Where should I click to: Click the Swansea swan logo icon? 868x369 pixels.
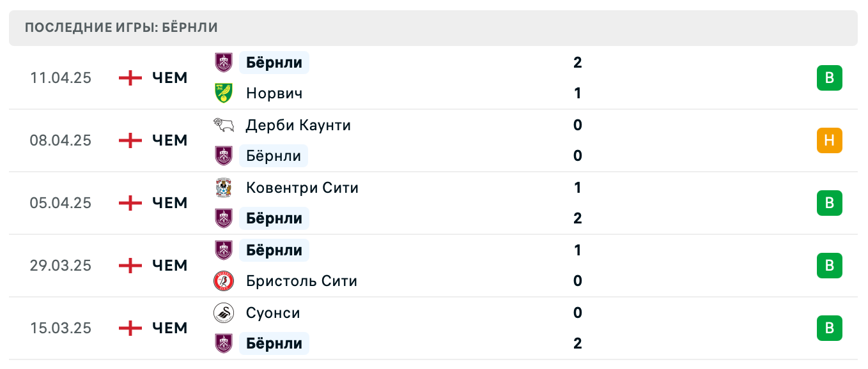224,313
